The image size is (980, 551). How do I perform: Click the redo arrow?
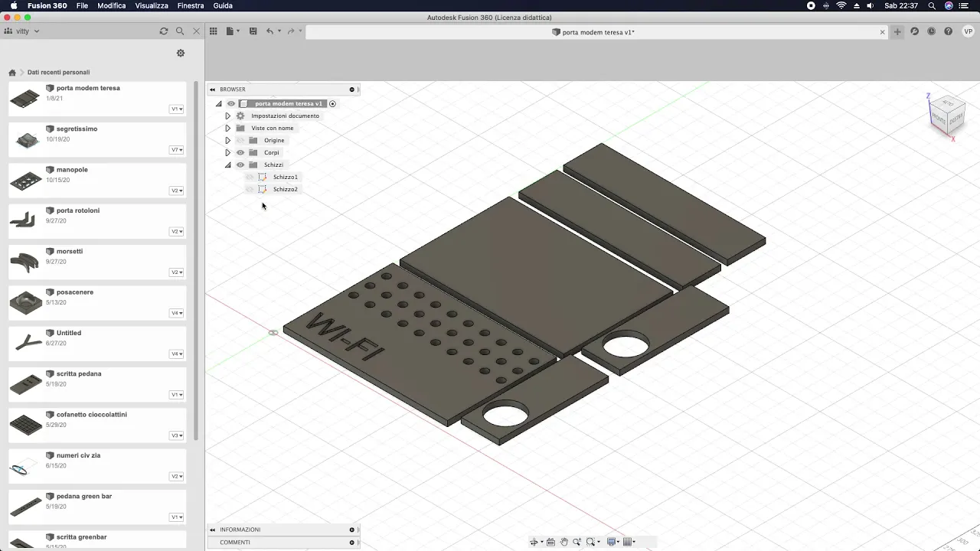pyautogui.click(x=291, y=31)
